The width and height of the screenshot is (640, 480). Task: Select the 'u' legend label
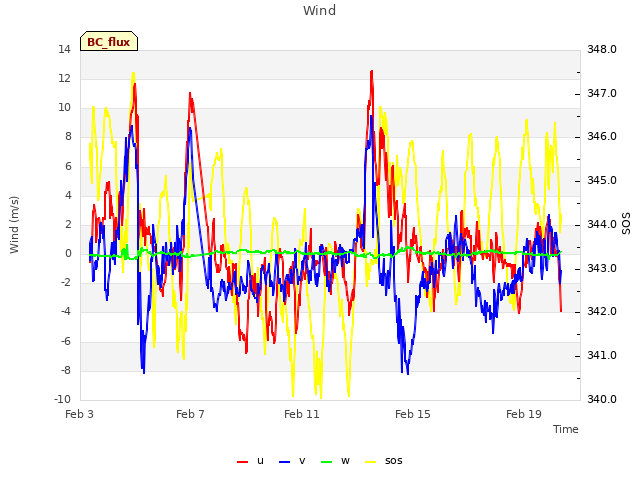pos(260,461)
